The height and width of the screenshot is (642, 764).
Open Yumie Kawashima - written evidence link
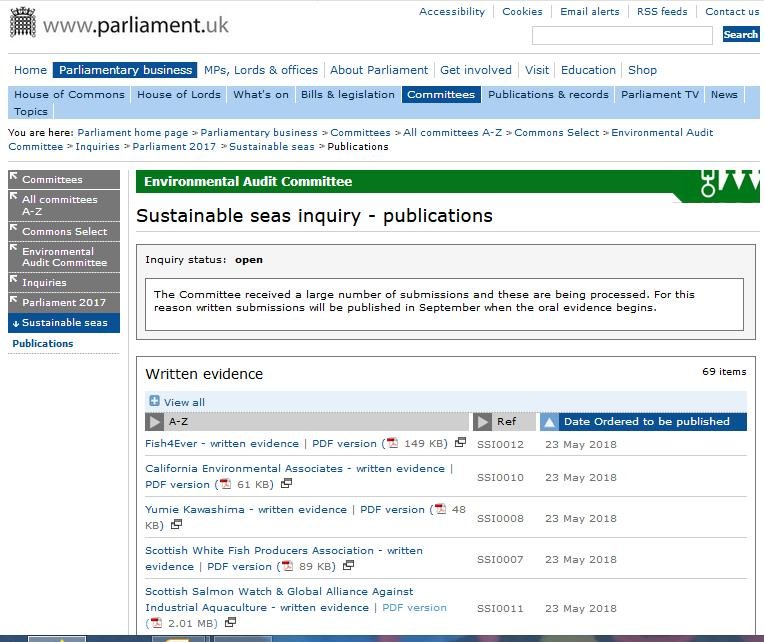coord(246,510)
